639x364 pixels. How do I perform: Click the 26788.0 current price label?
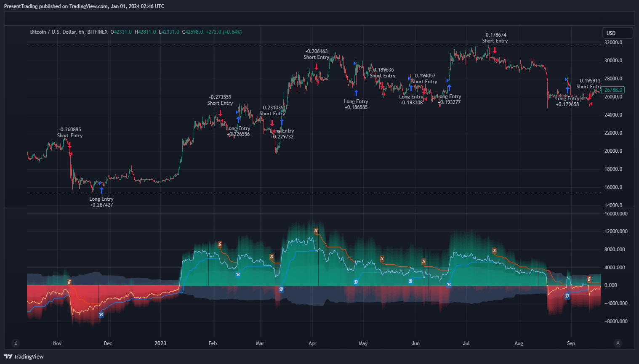(613, 90)
